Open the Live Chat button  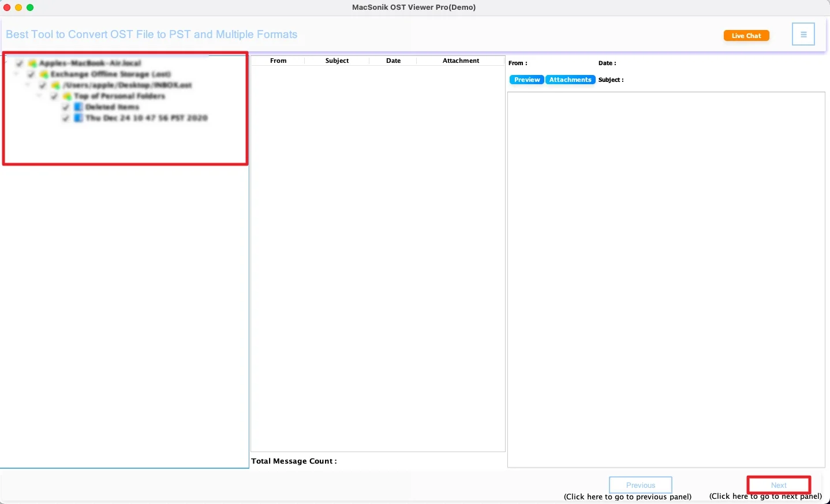(x=746, y=36)
